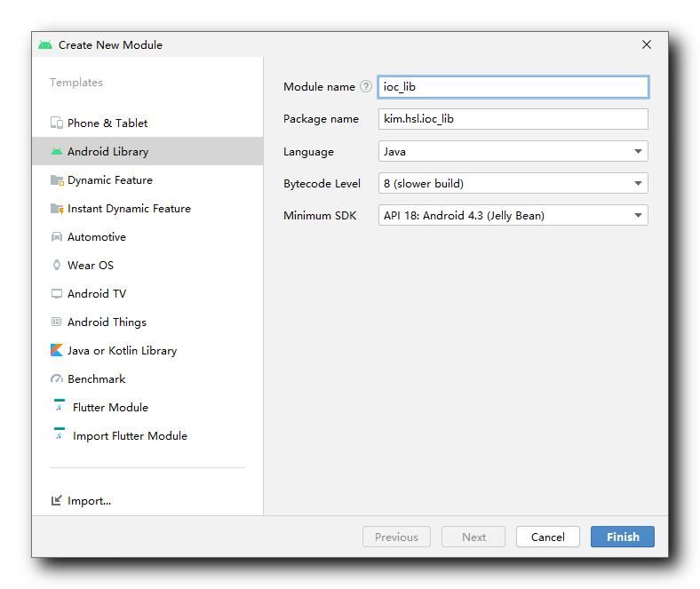Open the Module name help question mark

coord(366,86)
